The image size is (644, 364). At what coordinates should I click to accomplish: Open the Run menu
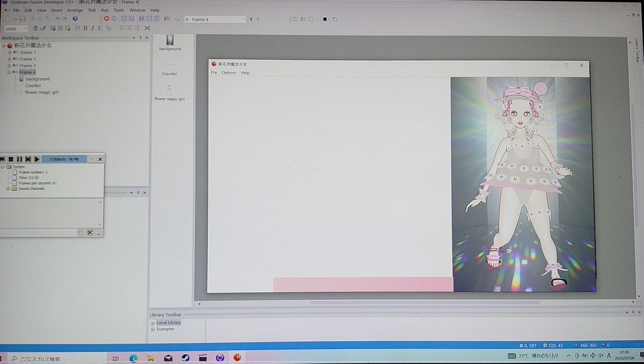pyautogui.click(x=104, y=10)
